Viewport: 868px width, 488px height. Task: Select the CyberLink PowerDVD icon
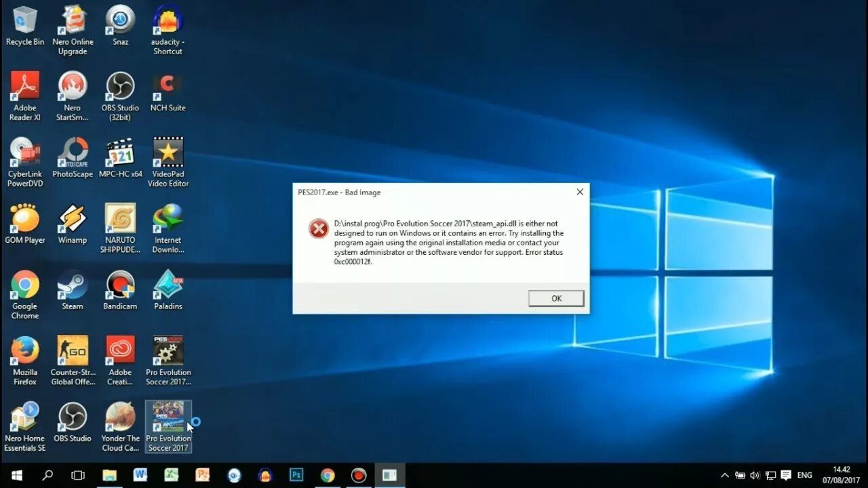pos(25,163)
